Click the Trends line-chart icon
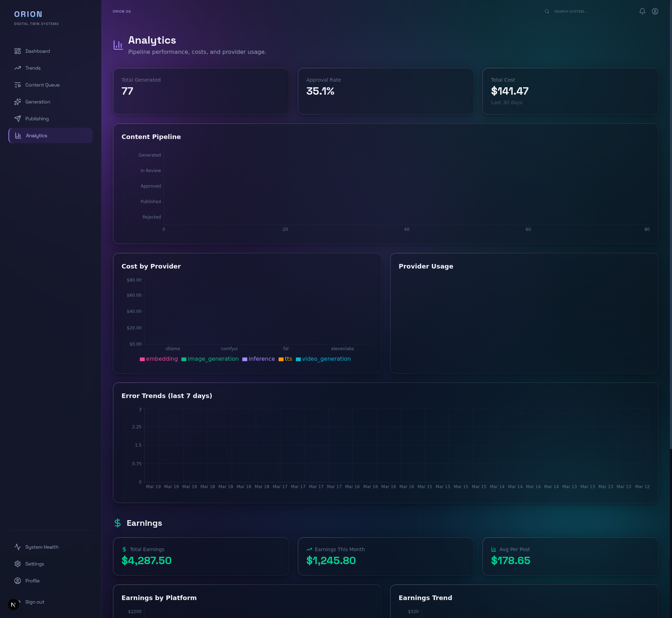 (x=18, y=68)
